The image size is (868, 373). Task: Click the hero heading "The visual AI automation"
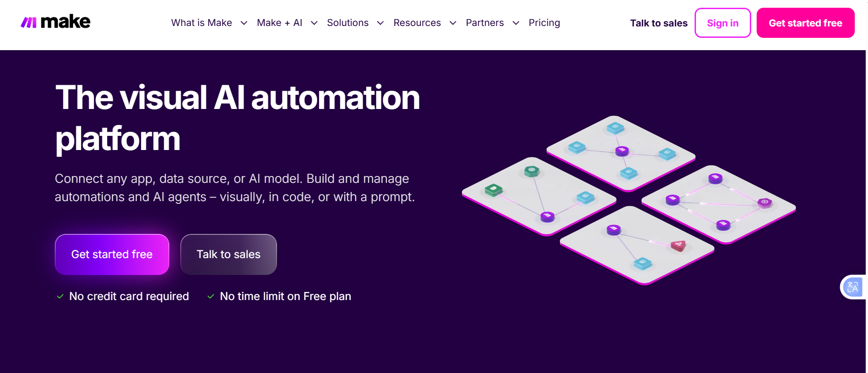click(x=237, y=98)
